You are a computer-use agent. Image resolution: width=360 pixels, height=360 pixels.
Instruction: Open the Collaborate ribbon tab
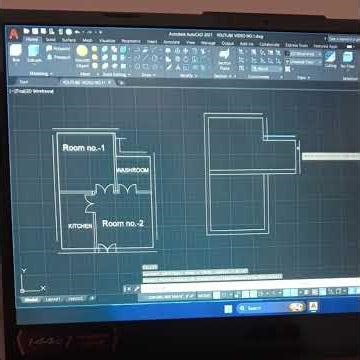click(x=269, y=44)
